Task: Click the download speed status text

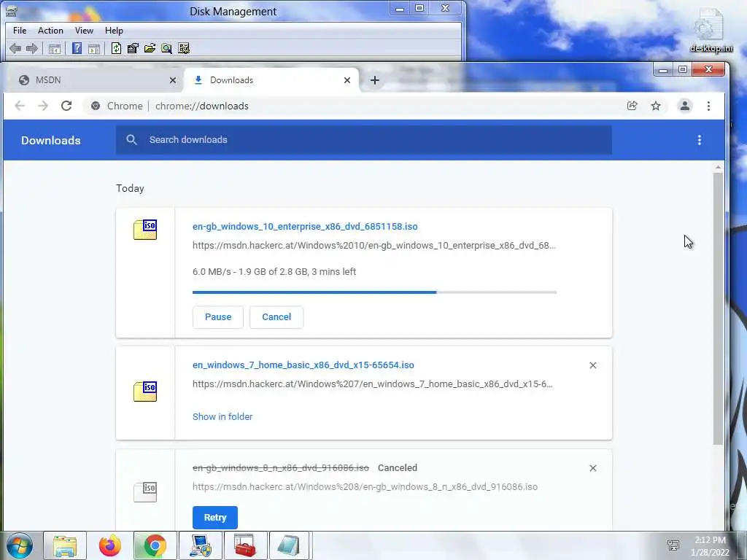Action: pos(274,272)
